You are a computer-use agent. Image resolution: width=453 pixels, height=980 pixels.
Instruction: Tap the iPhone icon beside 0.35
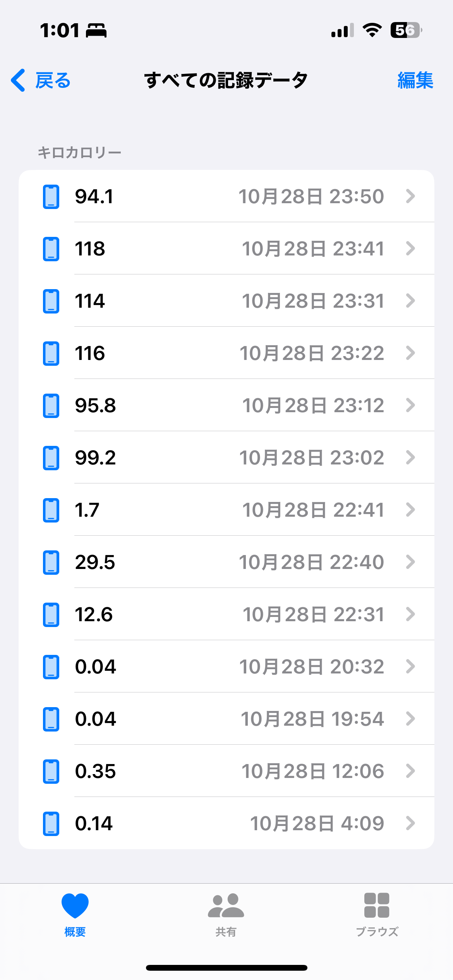coord(51,771)
